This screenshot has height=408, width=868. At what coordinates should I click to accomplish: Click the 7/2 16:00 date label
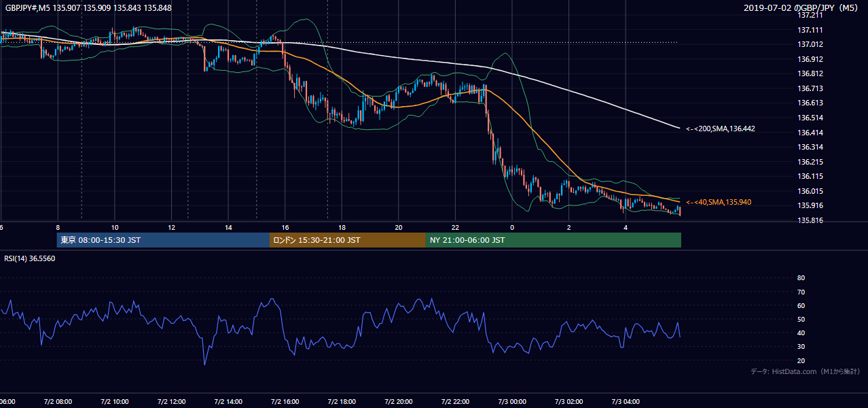pyautogui.click(x=285, y=401)
